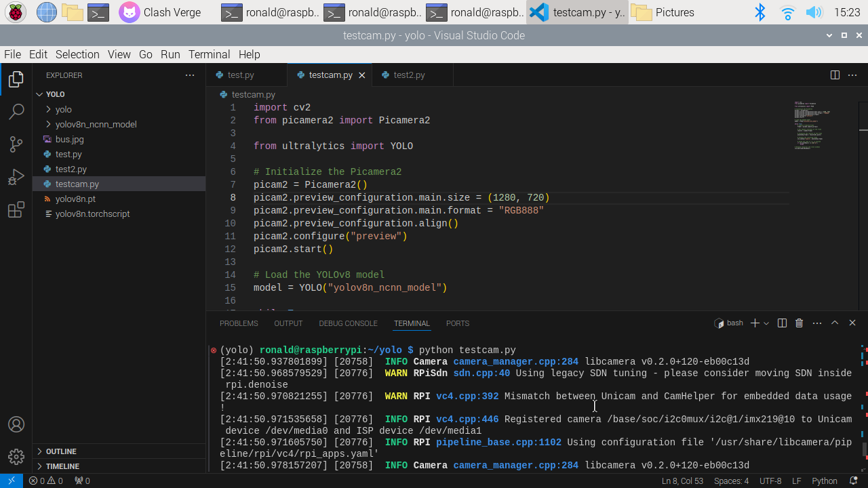868x488 pixels.
Task: Toggle the Explorer view icon
Action: click(x=16, y=79)
